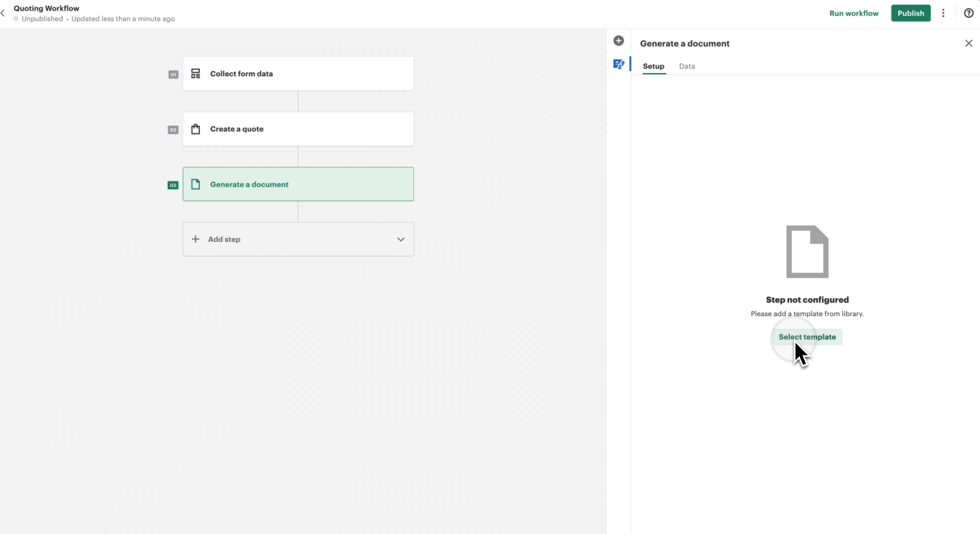Click the document icon on Generate a document step
This screenshot has width=980, height=534.
tap(195, 184)
